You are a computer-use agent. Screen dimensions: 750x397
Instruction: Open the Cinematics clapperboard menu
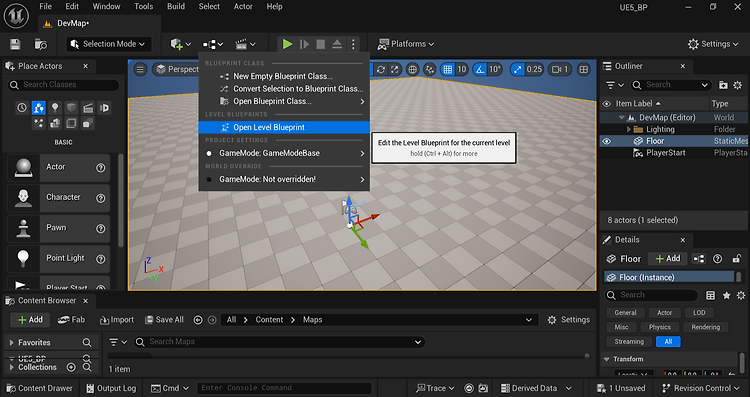click(245, 44)
